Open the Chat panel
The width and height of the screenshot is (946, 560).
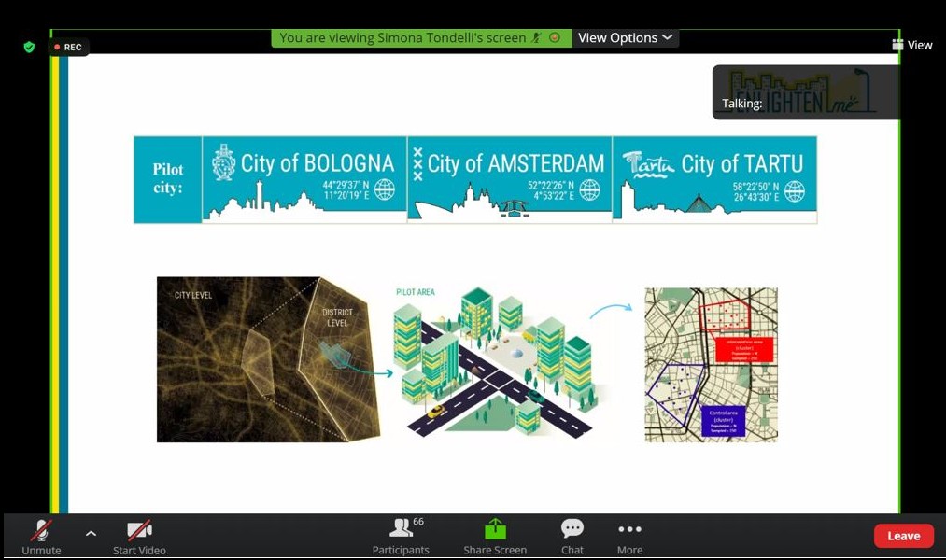tap(572, 536)
